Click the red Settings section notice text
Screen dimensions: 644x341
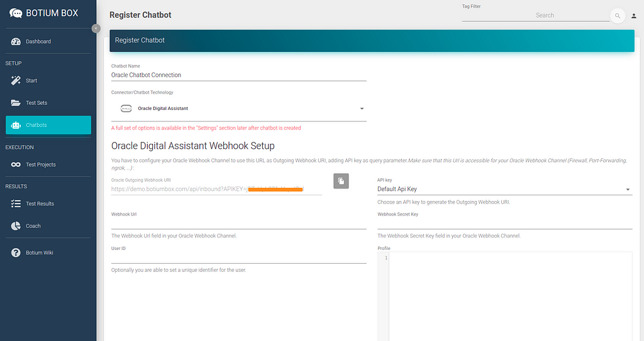(206, 128)
